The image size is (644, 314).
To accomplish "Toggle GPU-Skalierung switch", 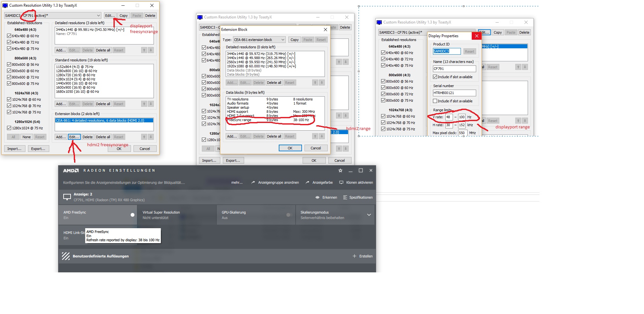I will point(289,215).
